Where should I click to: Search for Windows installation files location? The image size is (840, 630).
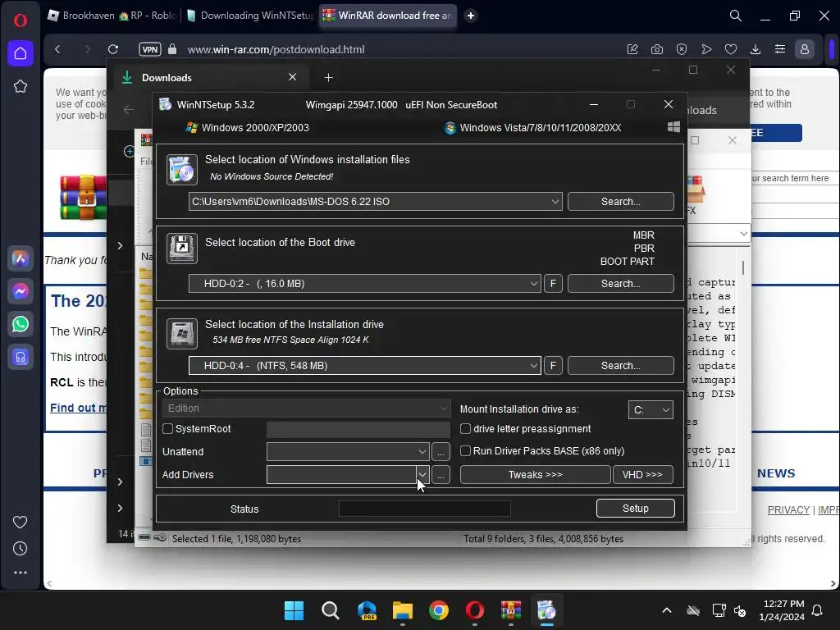620,202
